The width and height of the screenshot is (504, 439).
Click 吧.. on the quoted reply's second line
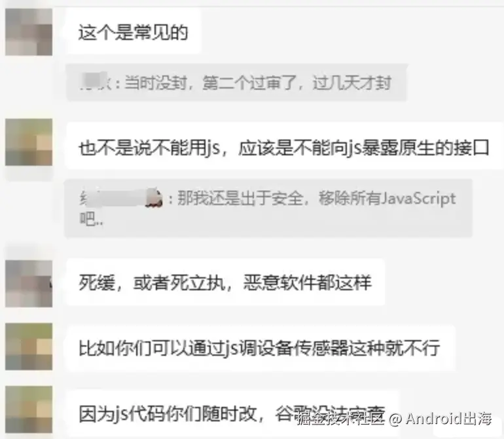coord(91,219)
